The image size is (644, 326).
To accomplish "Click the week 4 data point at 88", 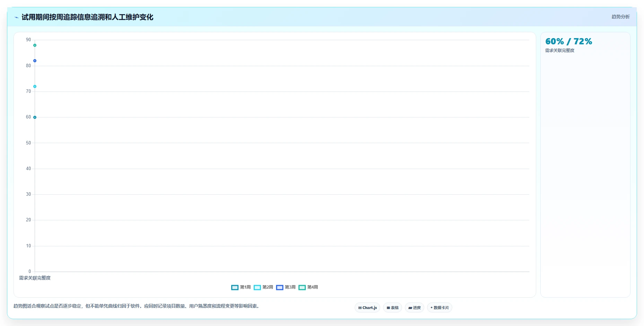I will 35,45.
